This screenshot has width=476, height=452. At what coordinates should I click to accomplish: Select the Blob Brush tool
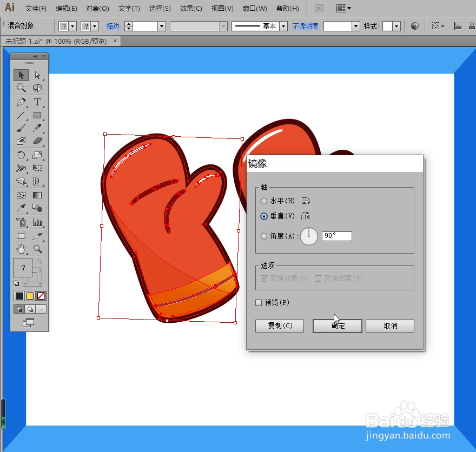click(x=21, y=141)
